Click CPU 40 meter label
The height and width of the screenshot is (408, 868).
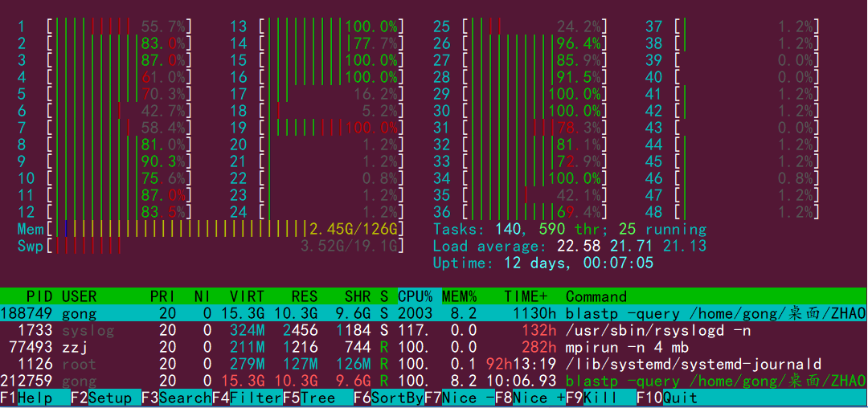[x=653, y=77]
